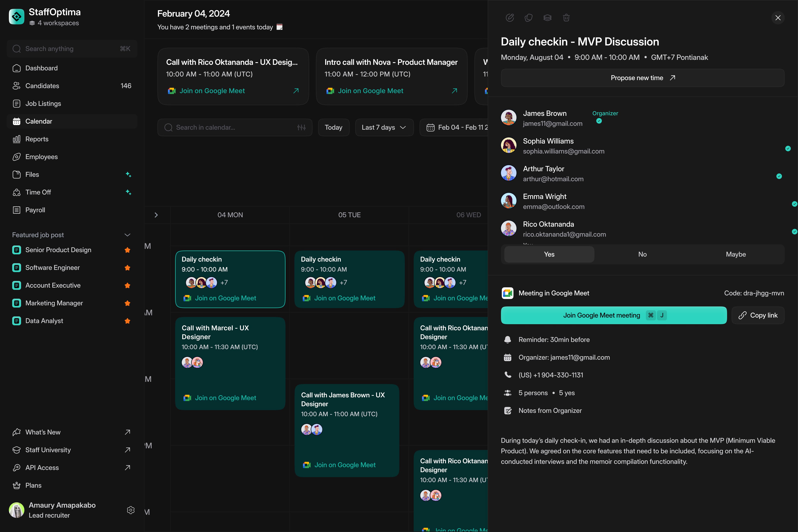
Task: Click Amaury Amapakabo's profile avatar
Action: 16,510
